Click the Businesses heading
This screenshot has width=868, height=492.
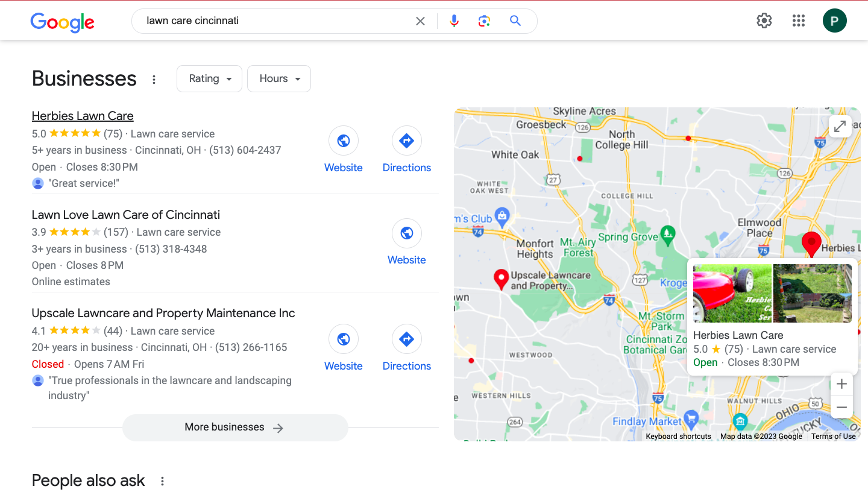pyautogui.click(x=84, y=78)
